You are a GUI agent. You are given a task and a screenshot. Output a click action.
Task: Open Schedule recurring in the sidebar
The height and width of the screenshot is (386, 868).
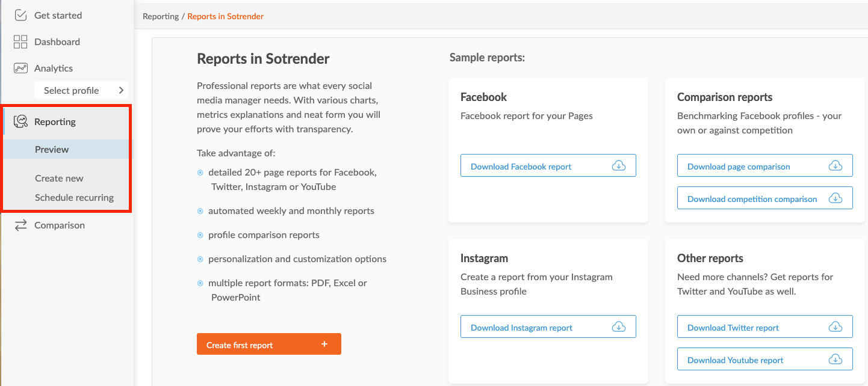pyautogui.click(x=74, y=197)
